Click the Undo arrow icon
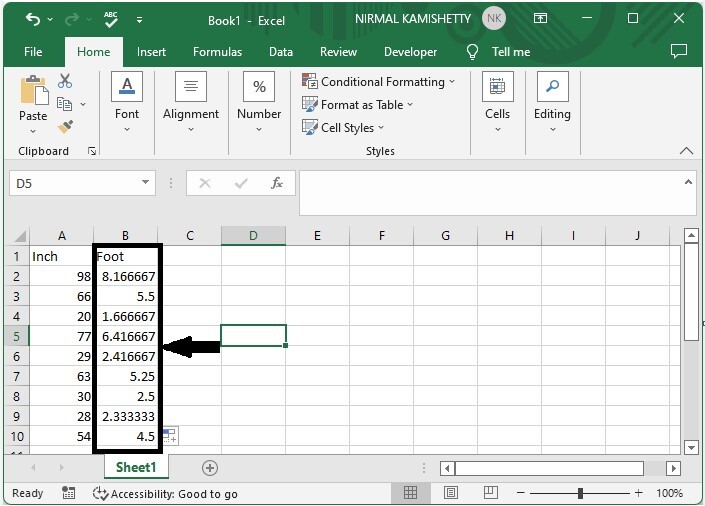 click(33, 19)
